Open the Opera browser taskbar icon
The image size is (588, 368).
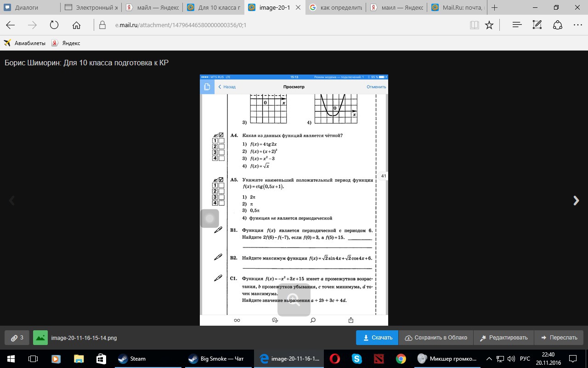335,359
